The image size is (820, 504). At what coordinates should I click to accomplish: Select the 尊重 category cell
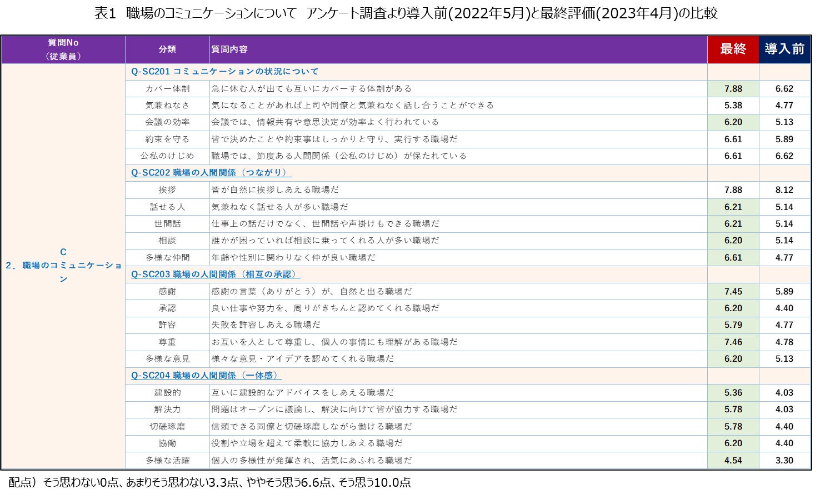point(167,342)
